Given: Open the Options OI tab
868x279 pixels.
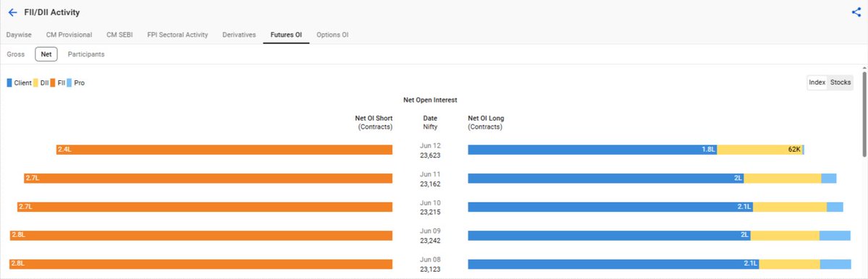Looking at the screenshot, I should pos(332,35).
